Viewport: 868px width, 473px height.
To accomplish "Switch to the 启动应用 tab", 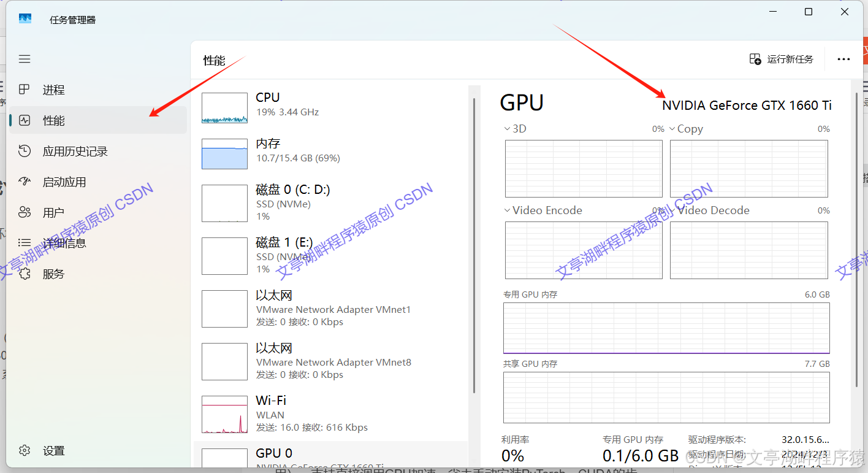I will coord(98,182).
